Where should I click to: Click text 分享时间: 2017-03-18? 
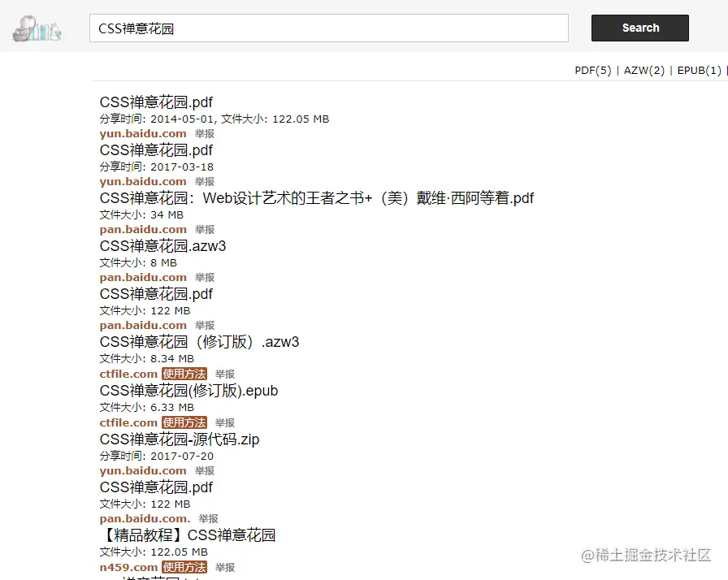[x=157, y=167]
